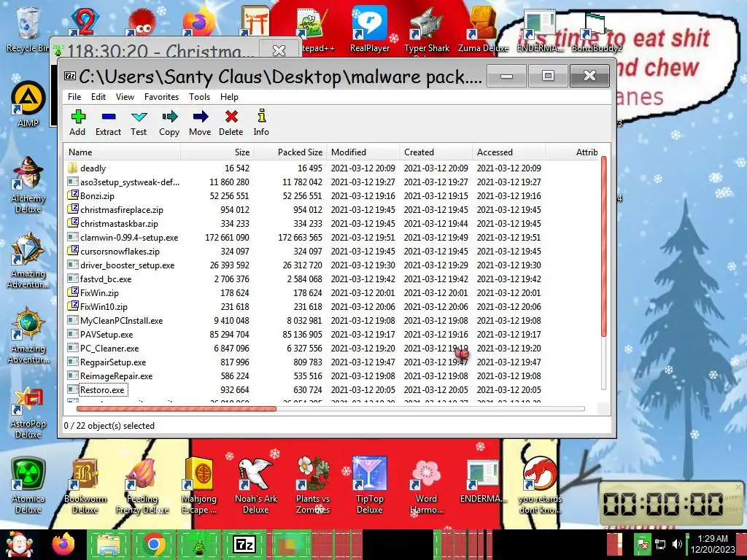
Task: Click the Noah's Ark Deluxe icon
Action: pyautogui.click(x=256, y=486)
